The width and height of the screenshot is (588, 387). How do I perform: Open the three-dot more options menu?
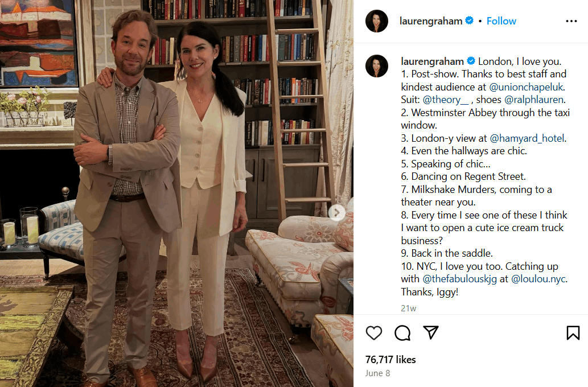click(571, 21)
